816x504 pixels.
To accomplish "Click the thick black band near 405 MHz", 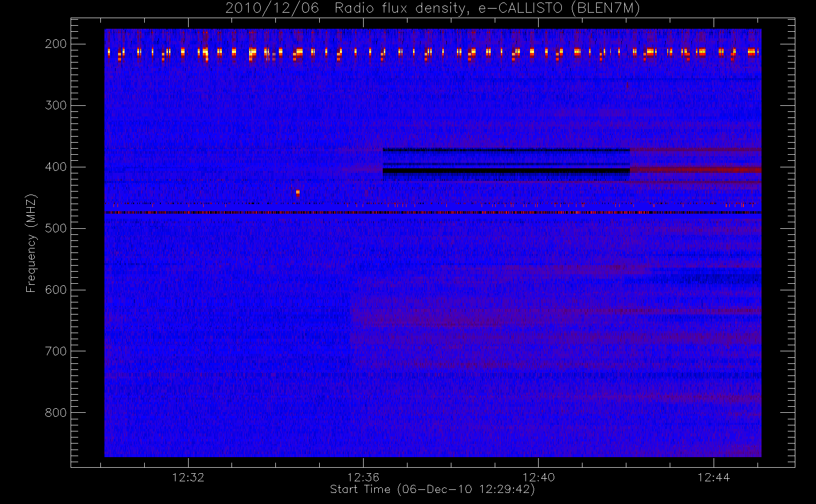I will (x=506, y=171).
